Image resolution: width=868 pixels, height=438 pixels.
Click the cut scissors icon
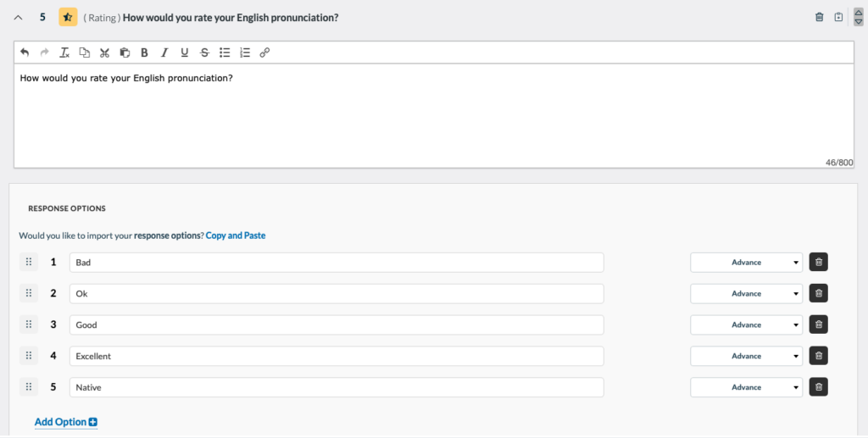click(x=104, y=53)
